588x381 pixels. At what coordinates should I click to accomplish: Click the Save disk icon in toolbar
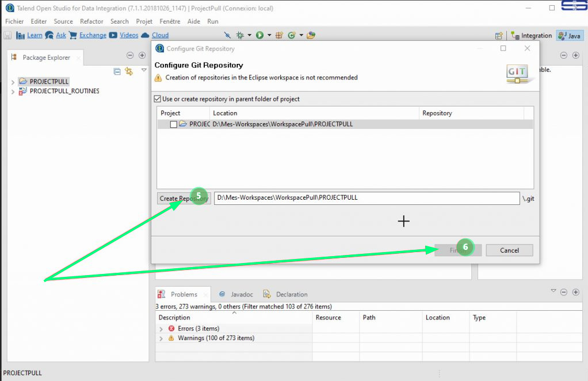(7, 35)
